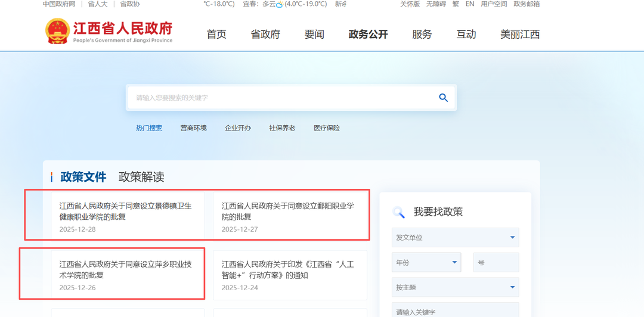Image resolution: width=644 pixels, height=317 pixels.
Task: Open the 发文单位 dropdown
Action: point(455,237)
